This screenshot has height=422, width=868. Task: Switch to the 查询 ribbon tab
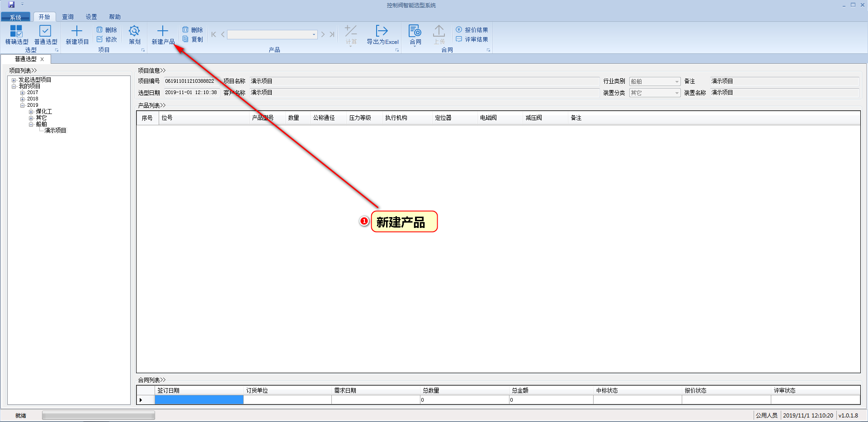coord(68,17)
